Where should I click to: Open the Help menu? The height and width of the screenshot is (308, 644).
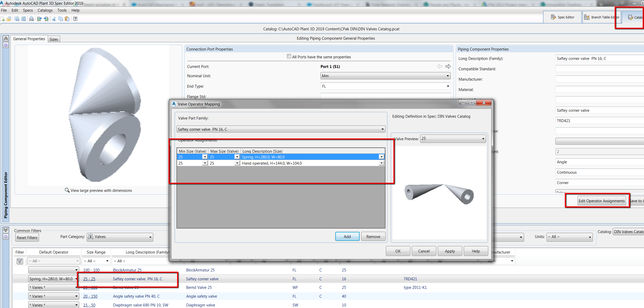[x=76, y=10]
